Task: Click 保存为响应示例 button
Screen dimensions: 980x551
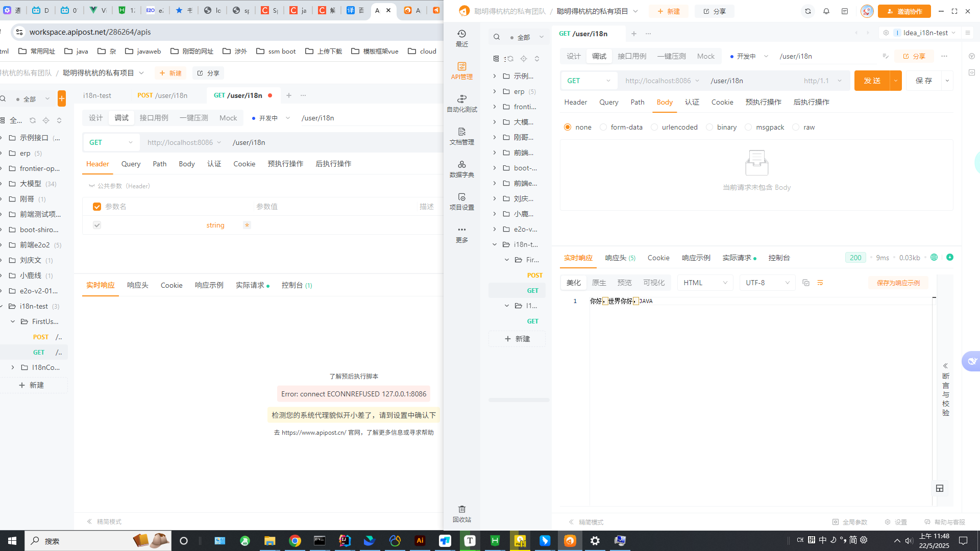Action: point(898,283)
